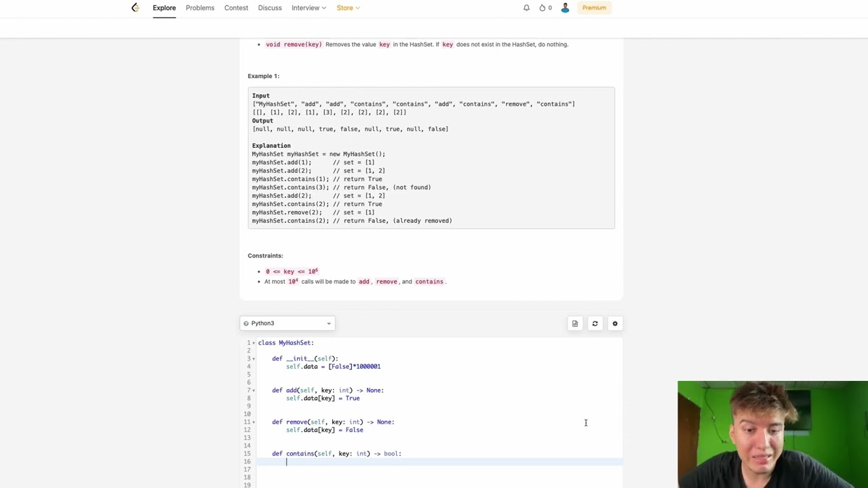Collapse the __init__ method fold arrow

(x=254, y=359)
